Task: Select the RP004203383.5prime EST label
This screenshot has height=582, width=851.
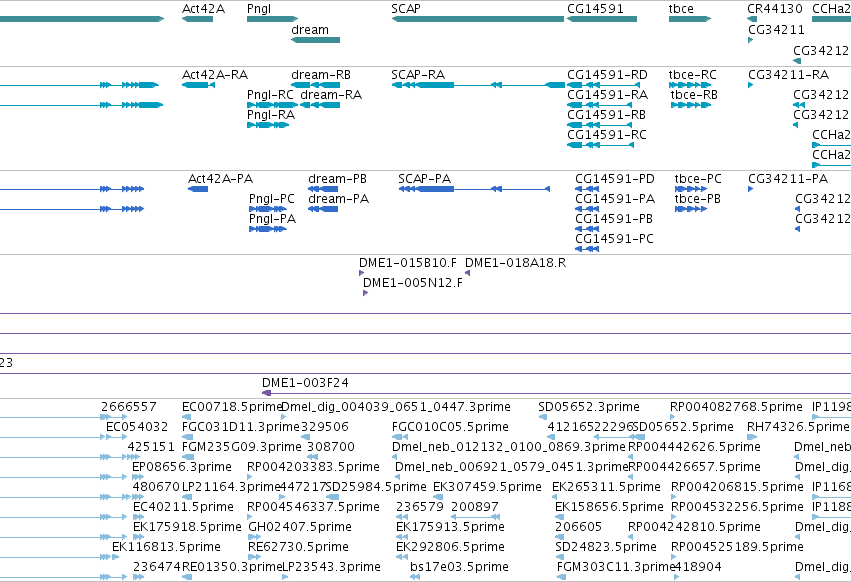Action: click(313, 467)
